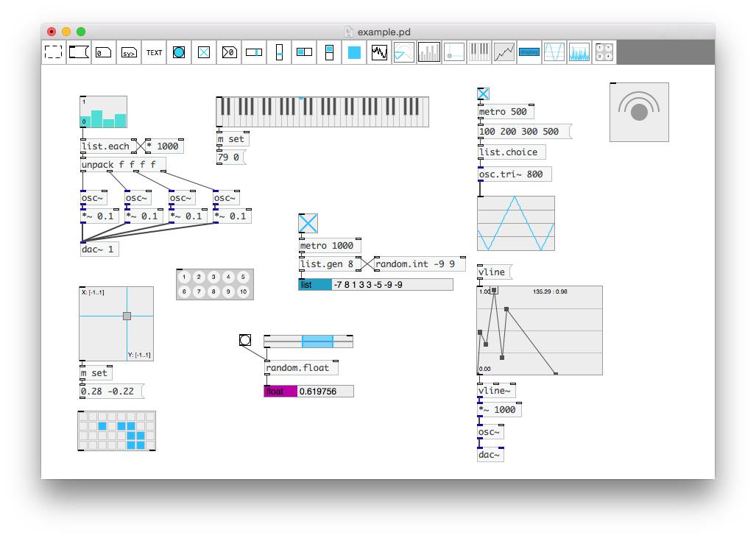Select radio button 7 in the number pad
Viewport: 756px width, 538px height.
199,291
